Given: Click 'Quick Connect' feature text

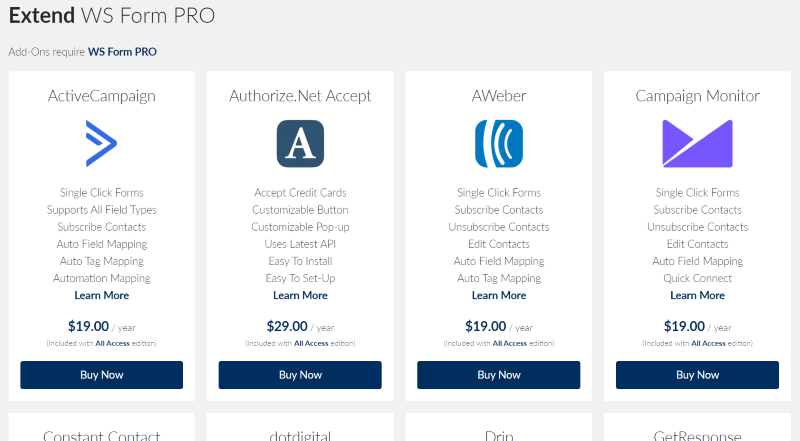Looking at the screenshot, I should coord(697,278).
